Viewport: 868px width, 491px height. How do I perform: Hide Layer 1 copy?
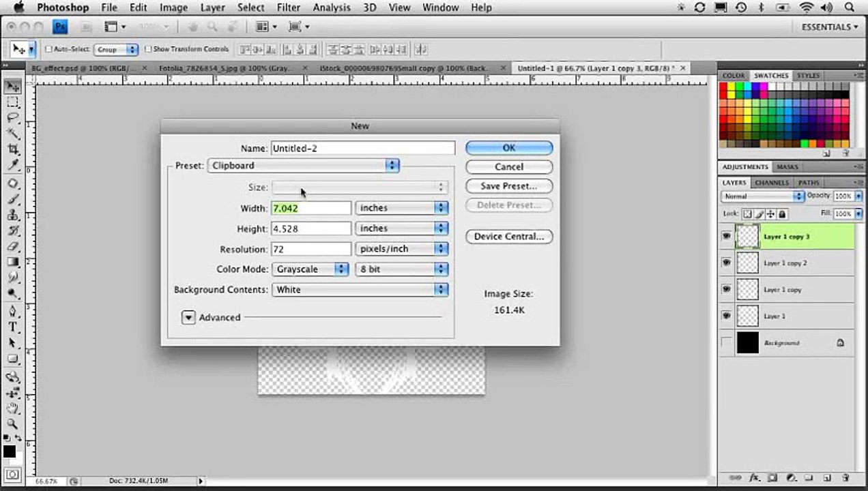[x=726, y=289]
